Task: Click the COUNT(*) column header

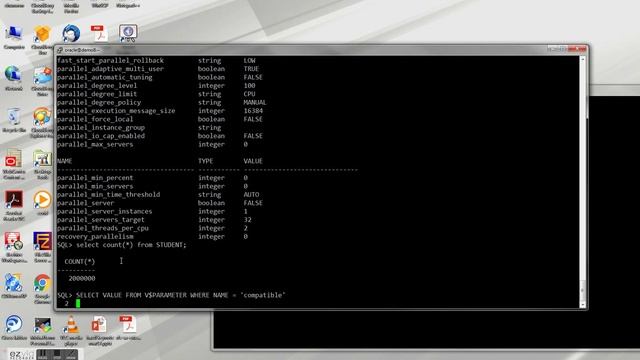Action: coord(80,262)
